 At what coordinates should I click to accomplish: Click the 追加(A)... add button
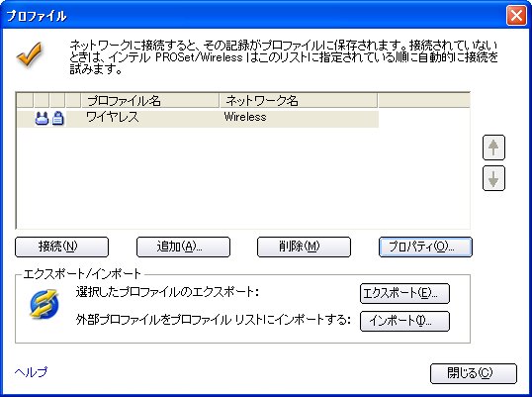183,247
